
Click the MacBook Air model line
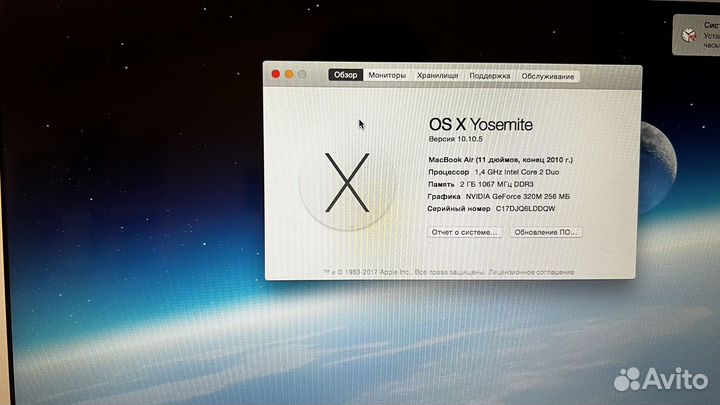[501, 160]
